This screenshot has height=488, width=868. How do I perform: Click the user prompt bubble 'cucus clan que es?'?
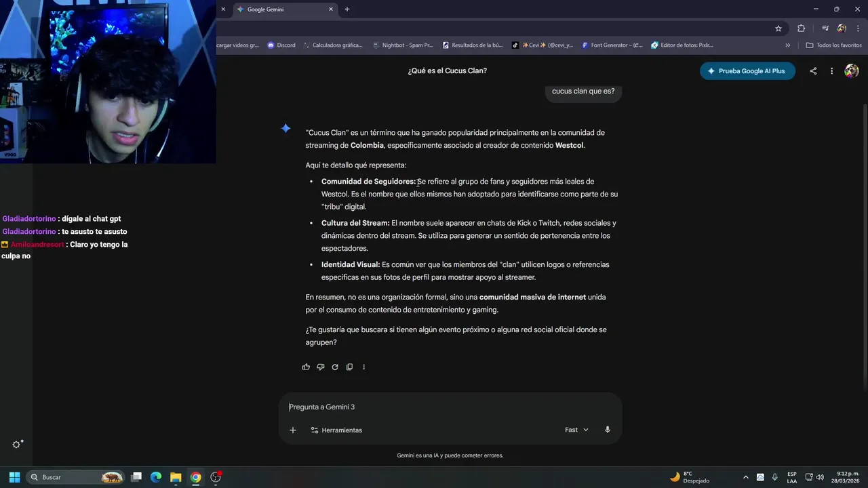click(583, 91)
